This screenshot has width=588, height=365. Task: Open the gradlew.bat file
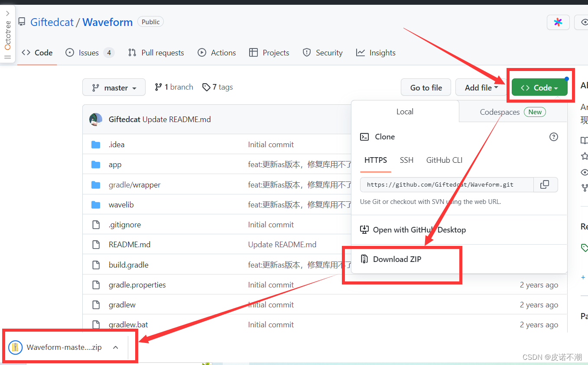(128, 325)
